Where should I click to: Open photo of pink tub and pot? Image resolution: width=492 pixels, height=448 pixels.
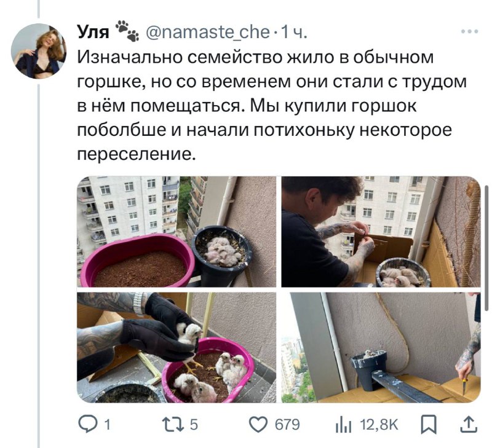177,231
